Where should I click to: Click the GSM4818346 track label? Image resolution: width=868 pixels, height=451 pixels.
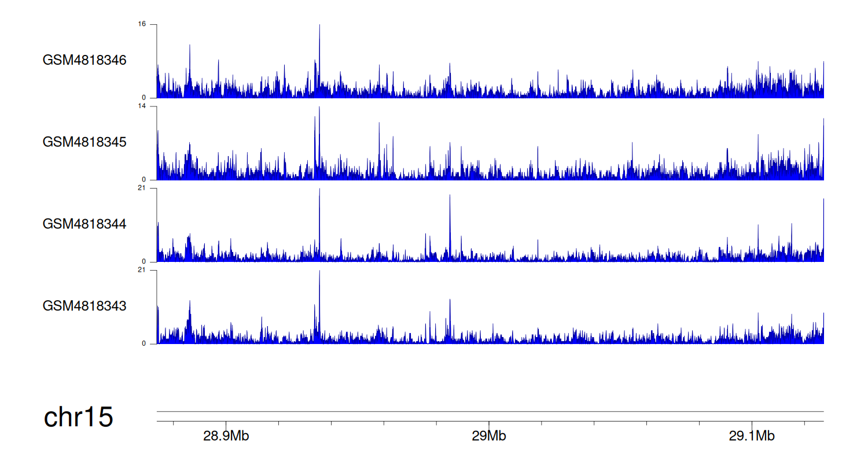tap(84, 60)
